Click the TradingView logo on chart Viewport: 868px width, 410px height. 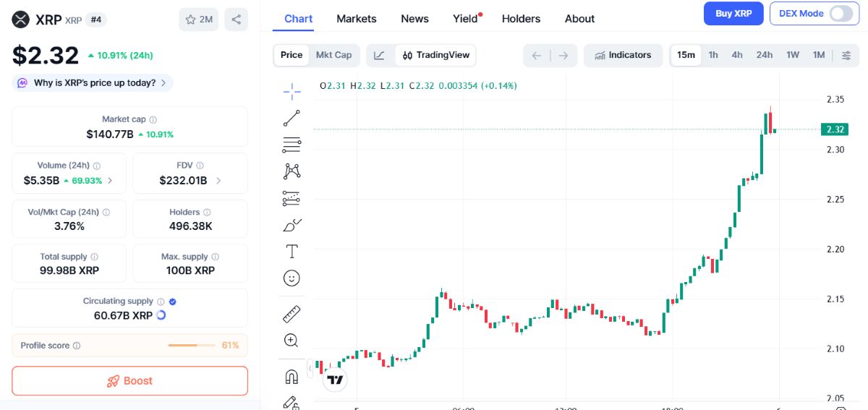335,379
